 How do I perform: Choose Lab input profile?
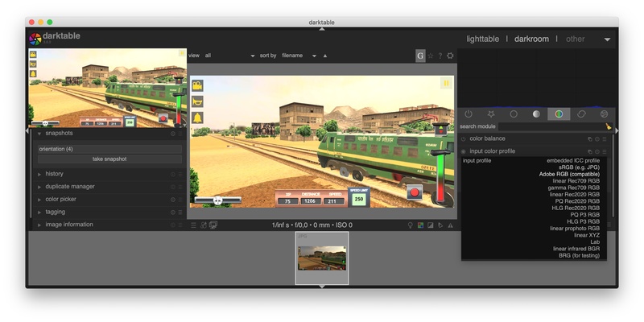(x=595, y=242)
